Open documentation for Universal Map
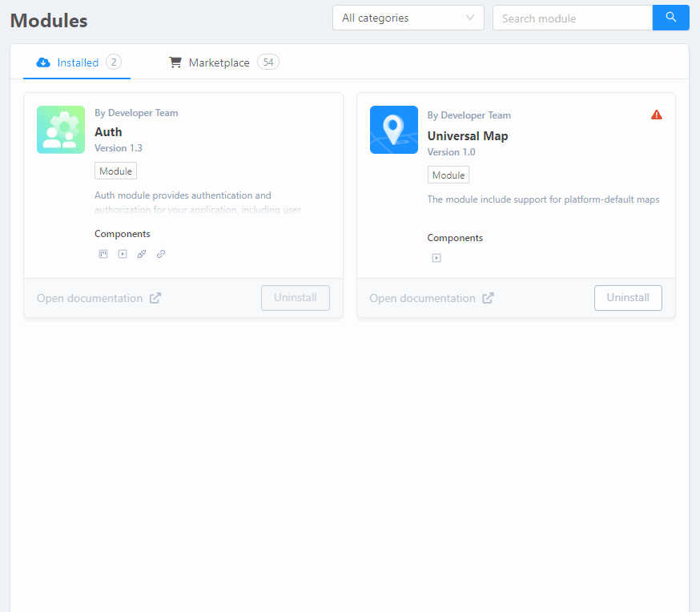Image resolution: width=700 pixels, height=612 pixels. click(422, 298)
